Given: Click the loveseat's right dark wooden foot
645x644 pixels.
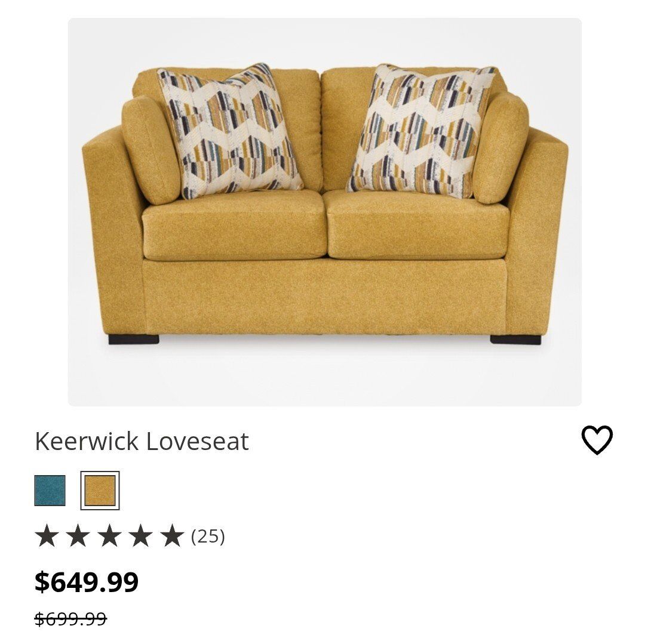Looking at the screenshot, I should (515, 340).
